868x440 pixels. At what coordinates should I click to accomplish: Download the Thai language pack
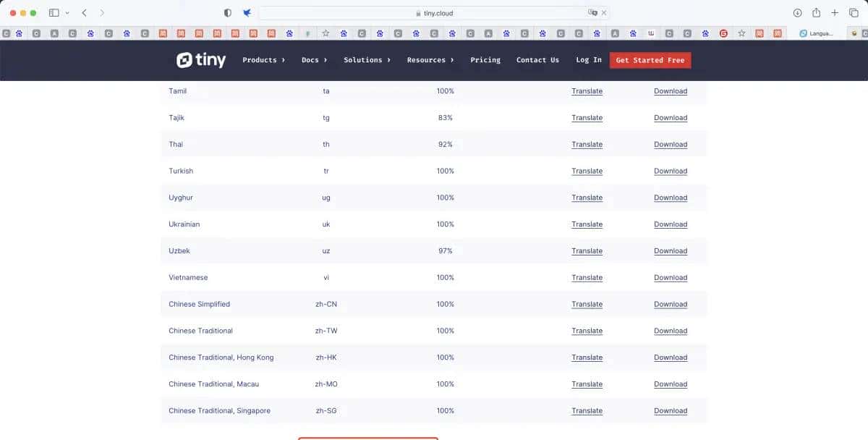pos(671,145)
